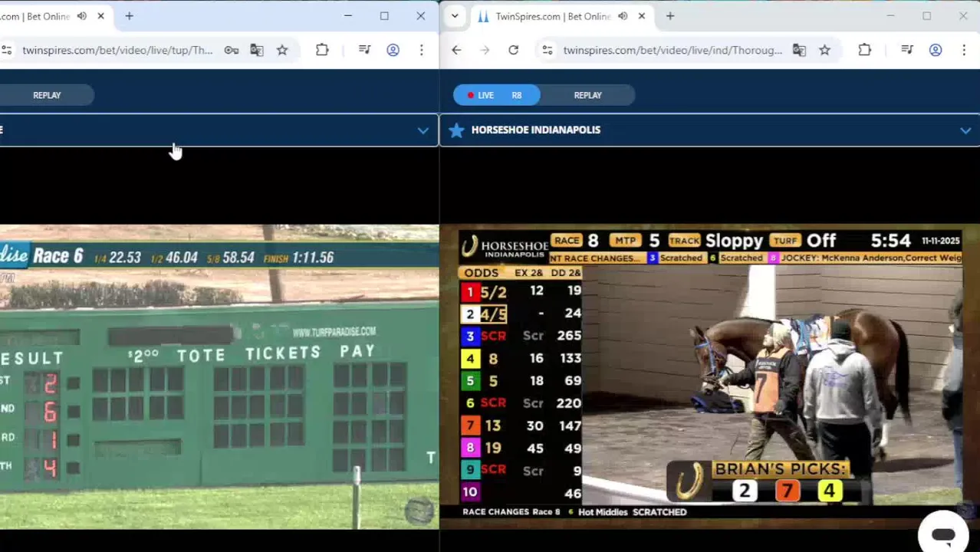The height and width of the screenshot is (552, 980).
Task: Select REPLAY tab in the right window
Action: coord(588,95)
